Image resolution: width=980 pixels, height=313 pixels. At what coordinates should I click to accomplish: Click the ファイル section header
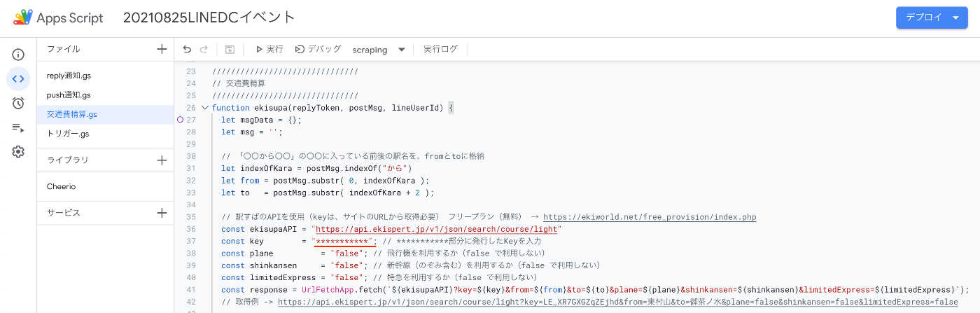(x=64, y=49)
